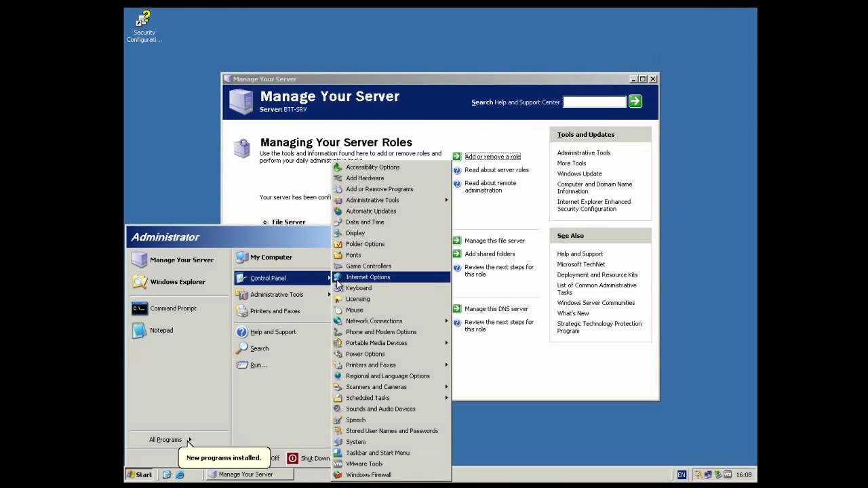Expand the Printers and Faxes submenu arrow in Control Panel list
This screenshot has height=488, width=868.
(x=446, y=365)
